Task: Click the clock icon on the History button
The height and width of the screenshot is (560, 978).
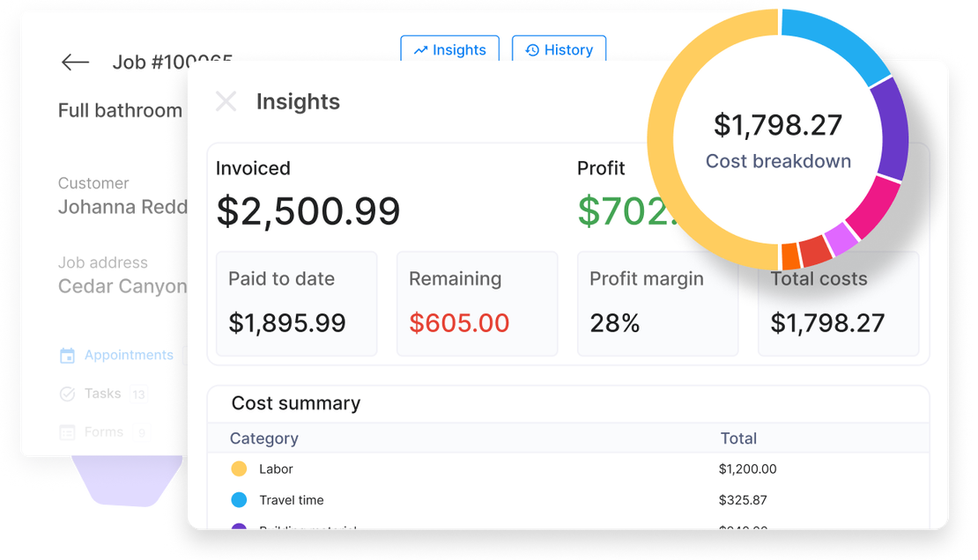Action: click(x=531, y=49)
